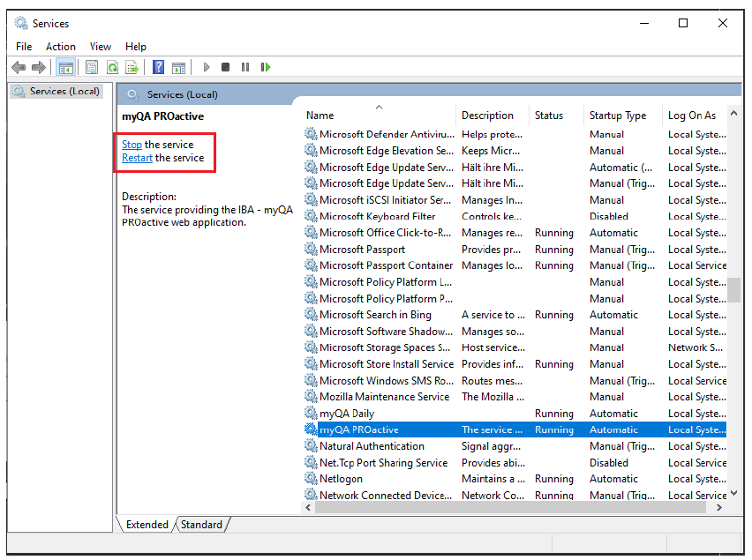Select the Microsoft Office Click-to-R... service
752x560 pixels.
515,233
